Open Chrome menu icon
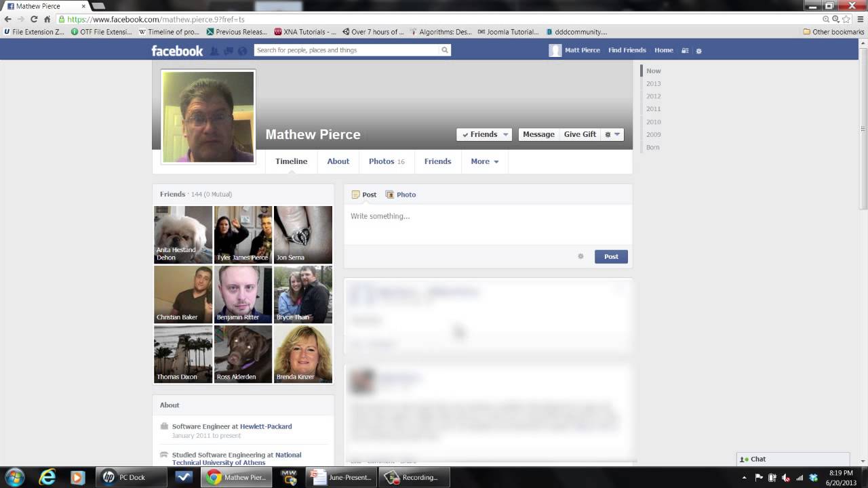Screen dimensions: 868x488 [860, 20]
